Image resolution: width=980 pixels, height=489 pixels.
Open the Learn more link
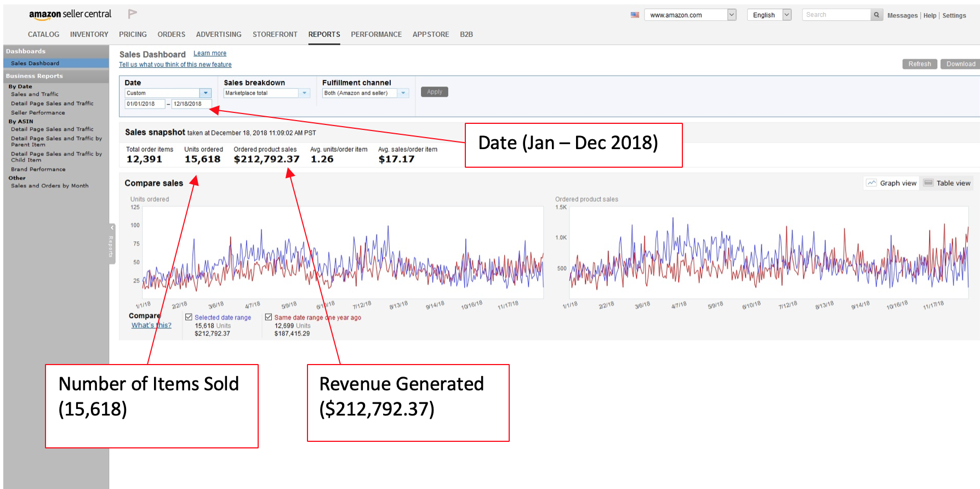(210, 53)
